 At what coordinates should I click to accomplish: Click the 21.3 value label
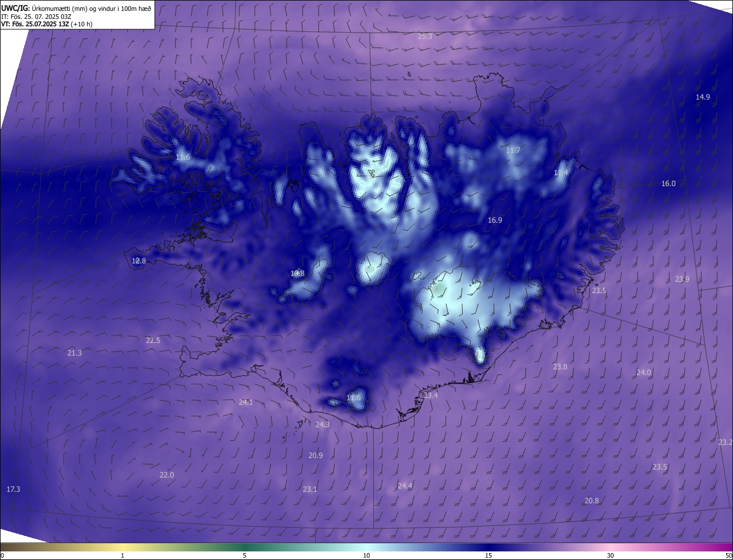click(x=74, y=353)
